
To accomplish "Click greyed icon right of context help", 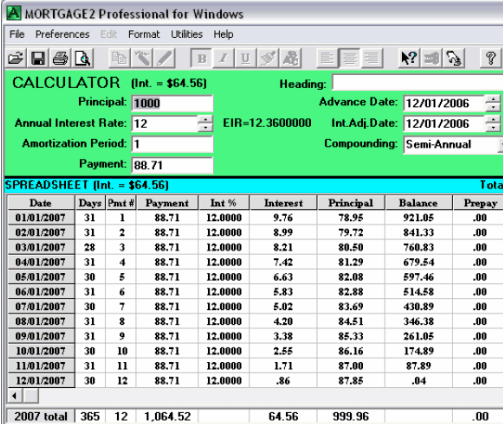I will (431, 58).
